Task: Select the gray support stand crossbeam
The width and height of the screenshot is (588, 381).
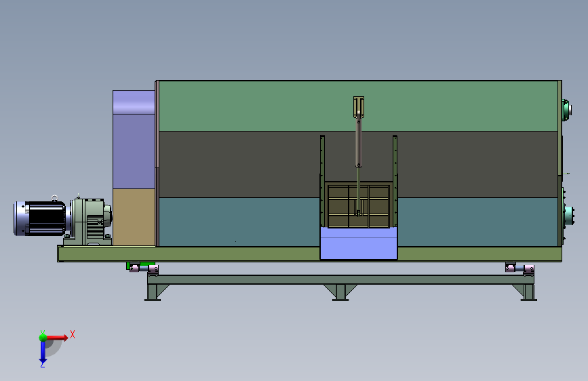Action: pos(340,279)
